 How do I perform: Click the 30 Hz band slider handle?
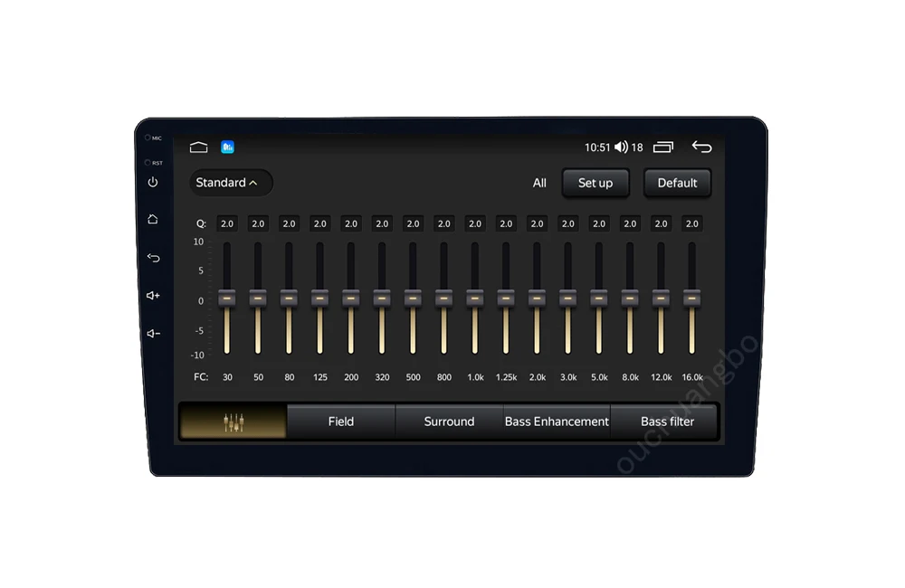(x=227, y=299)
